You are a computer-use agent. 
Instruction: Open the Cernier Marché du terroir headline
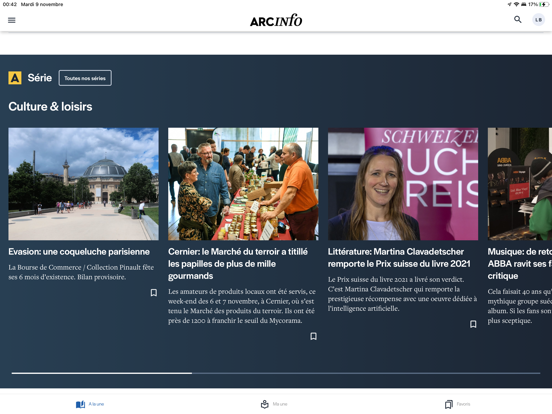[238, 264]
